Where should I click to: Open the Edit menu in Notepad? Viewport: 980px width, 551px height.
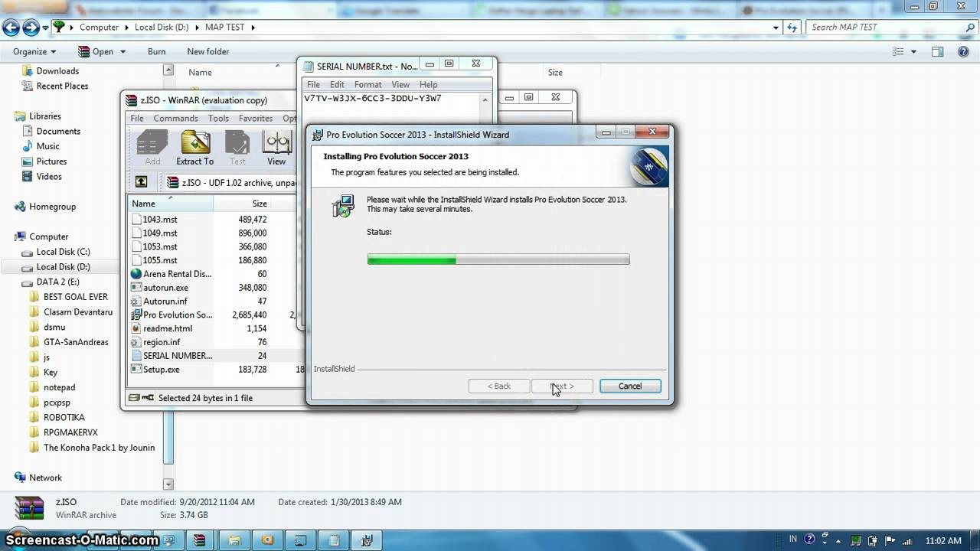pyautogui.click(x=337, y=84)
